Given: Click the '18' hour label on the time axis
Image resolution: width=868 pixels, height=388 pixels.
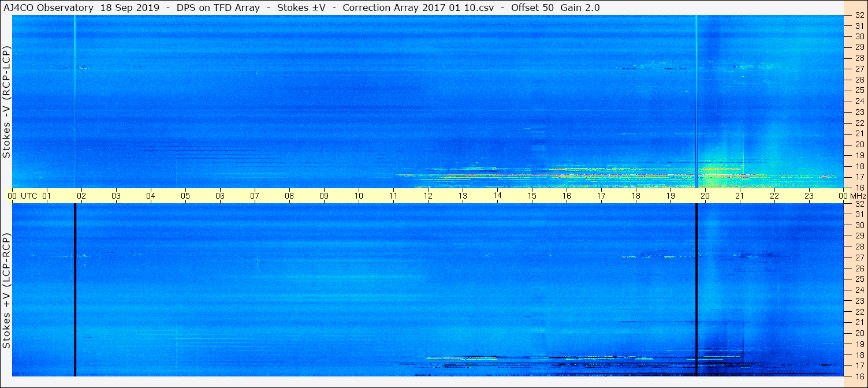Looking at the screenshot, I should pos(636,196).
